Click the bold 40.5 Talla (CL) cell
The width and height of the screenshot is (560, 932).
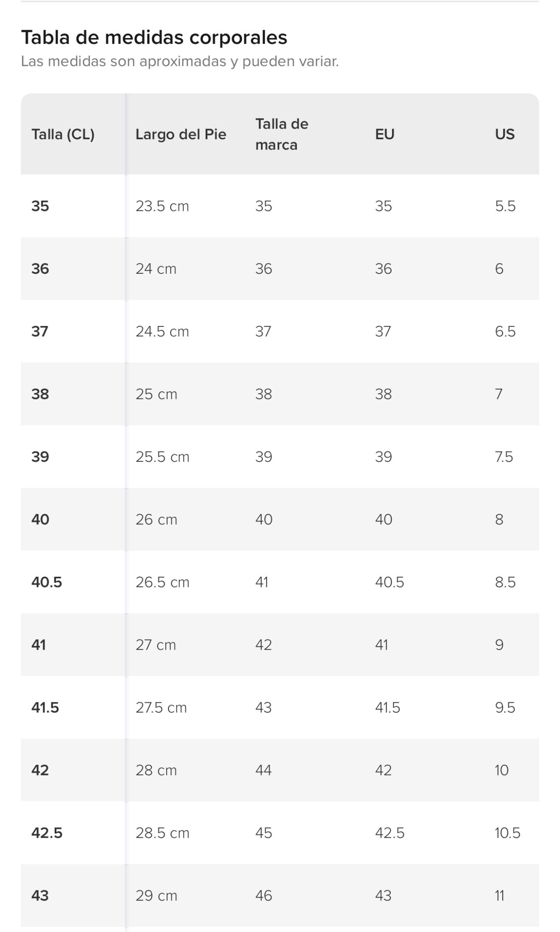(47, 582)
